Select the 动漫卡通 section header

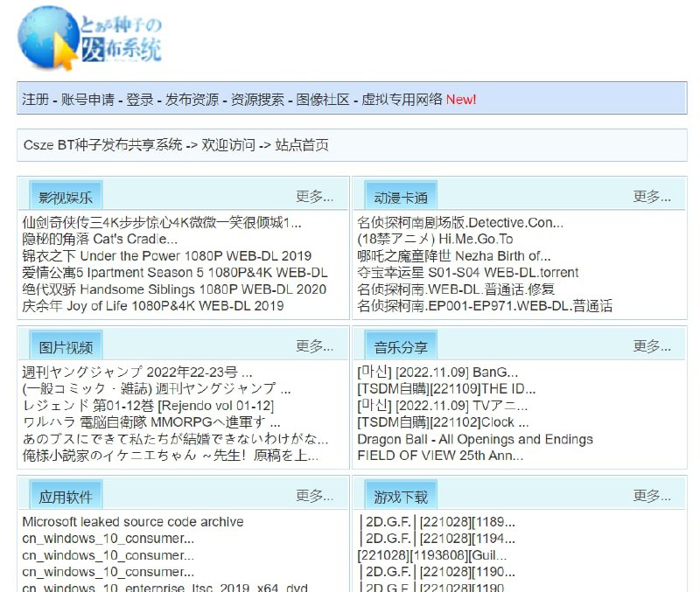[400, 194]
